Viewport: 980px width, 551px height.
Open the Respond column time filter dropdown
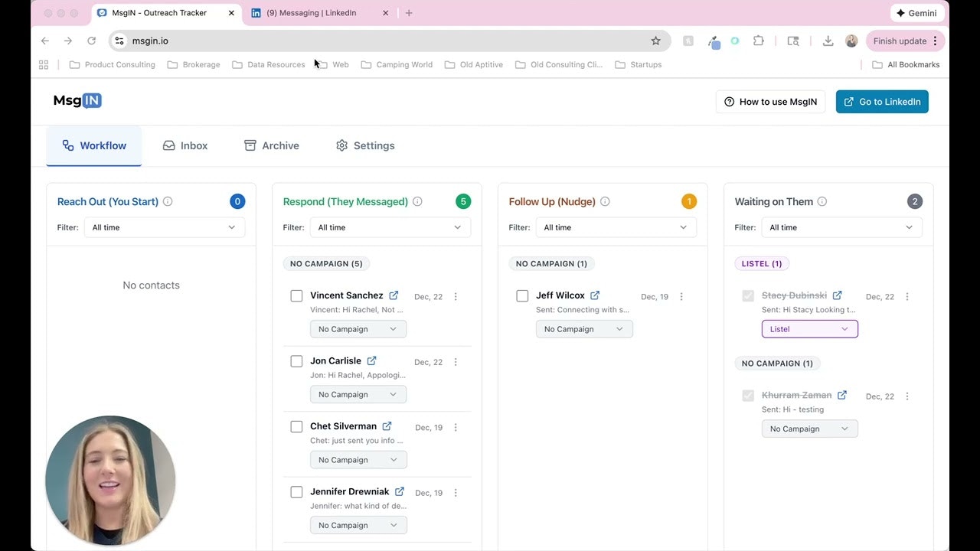pyautogui.click(x=390, y=227)
